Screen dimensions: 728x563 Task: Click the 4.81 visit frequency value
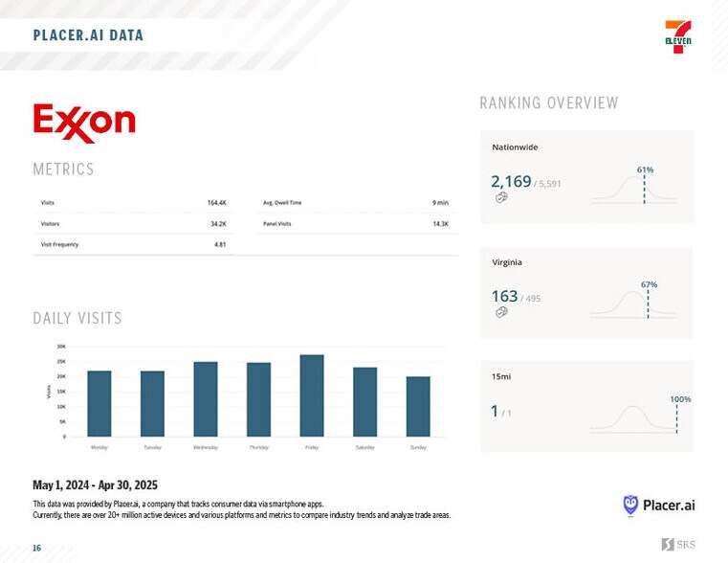pos(220,244)
